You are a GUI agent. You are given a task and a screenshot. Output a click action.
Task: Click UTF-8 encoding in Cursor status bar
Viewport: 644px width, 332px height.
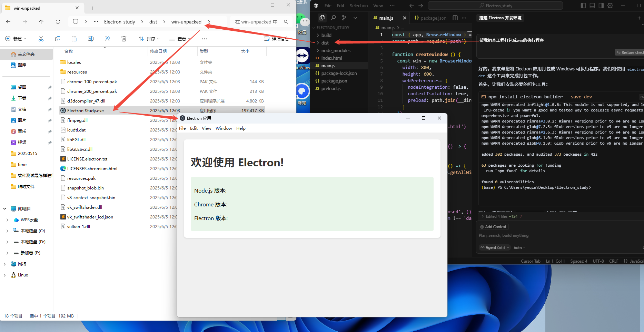point(598,261)
